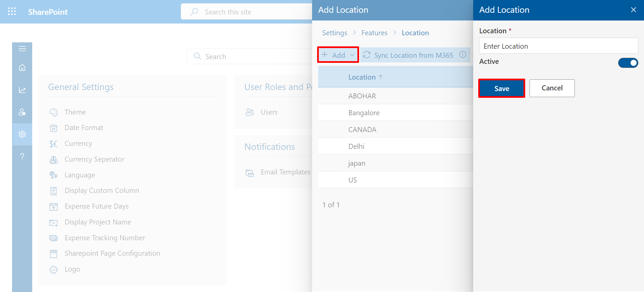Expand the Add dropdown chevron
The width and height of the screenshot is (644, 292).
[x=352, y=55]
